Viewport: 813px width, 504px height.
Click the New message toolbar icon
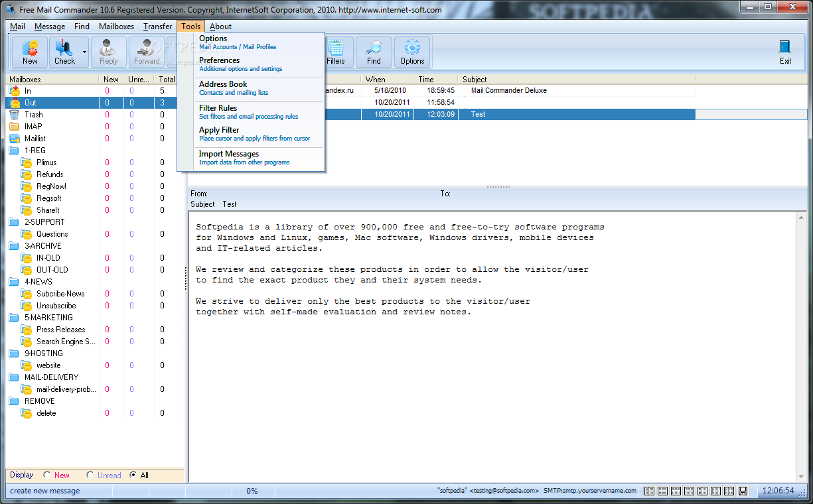(x=30, y=52)
